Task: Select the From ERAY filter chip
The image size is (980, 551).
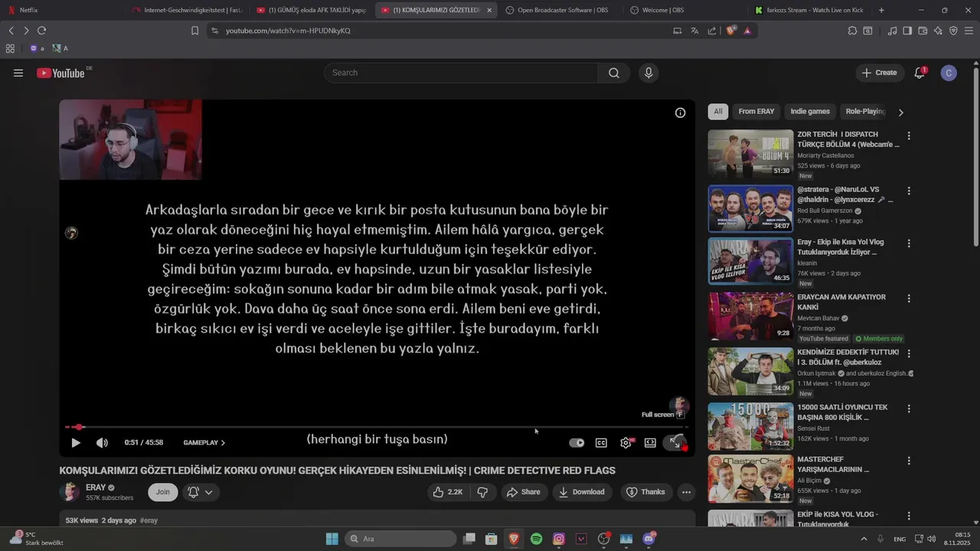Action: pos(756,112)
